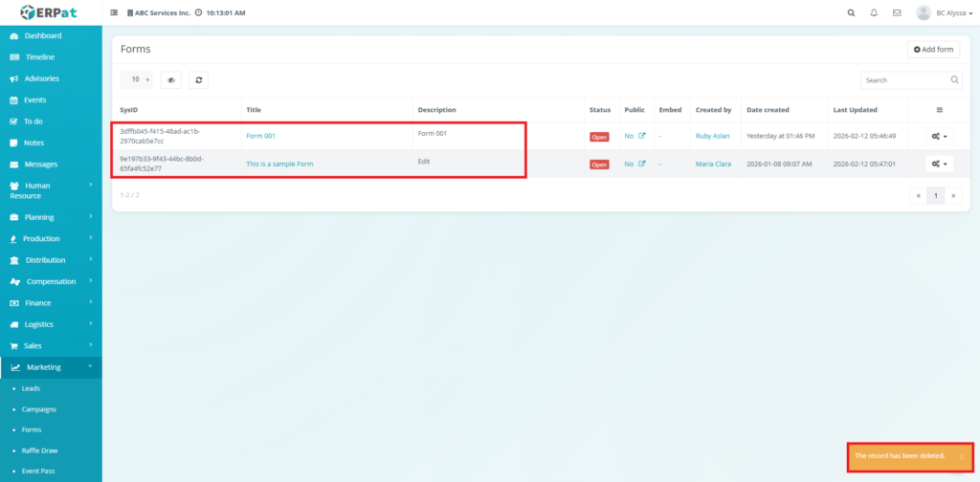Viewport: 980px width, 482px height.
Task: Click the refresh table icon button
Action: [x=198, y=80]
